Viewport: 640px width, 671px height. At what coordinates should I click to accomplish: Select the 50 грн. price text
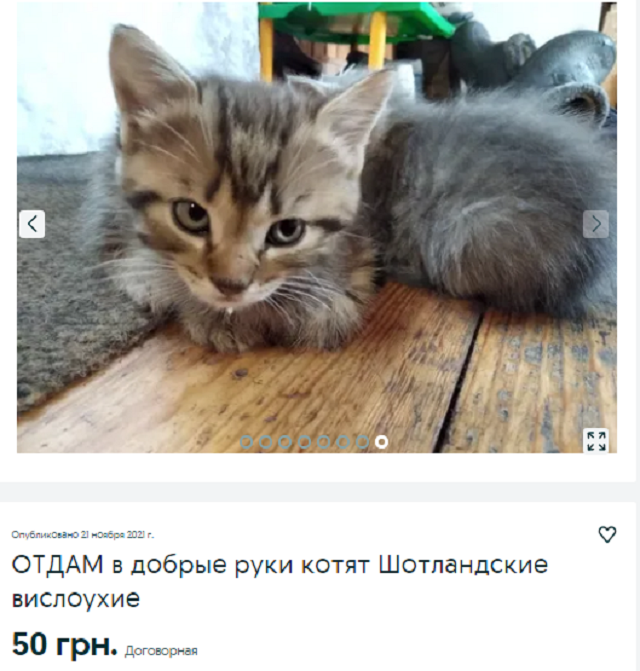[65, 644]
